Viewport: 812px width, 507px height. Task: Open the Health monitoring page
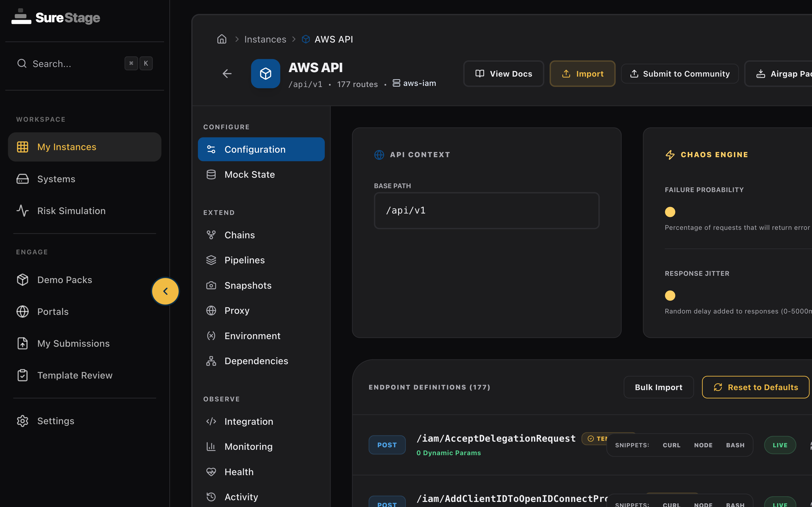pyautogui.click(x=239, y=472)
